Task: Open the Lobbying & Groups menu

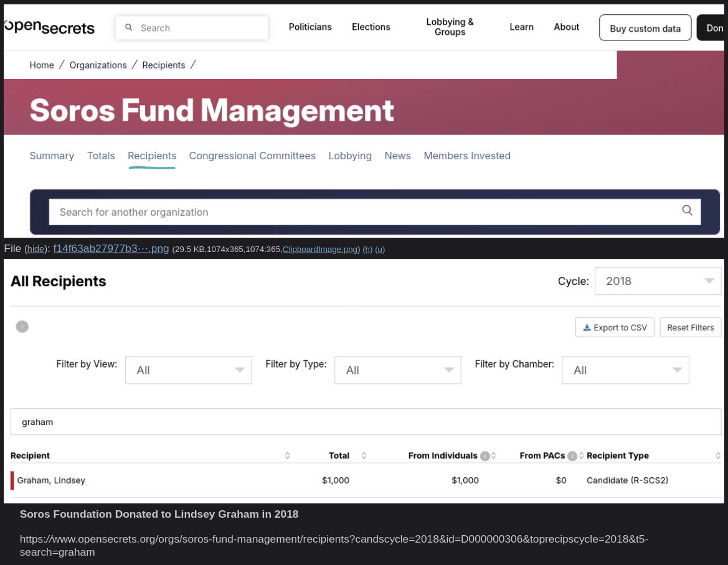Action: click(450, 27)
